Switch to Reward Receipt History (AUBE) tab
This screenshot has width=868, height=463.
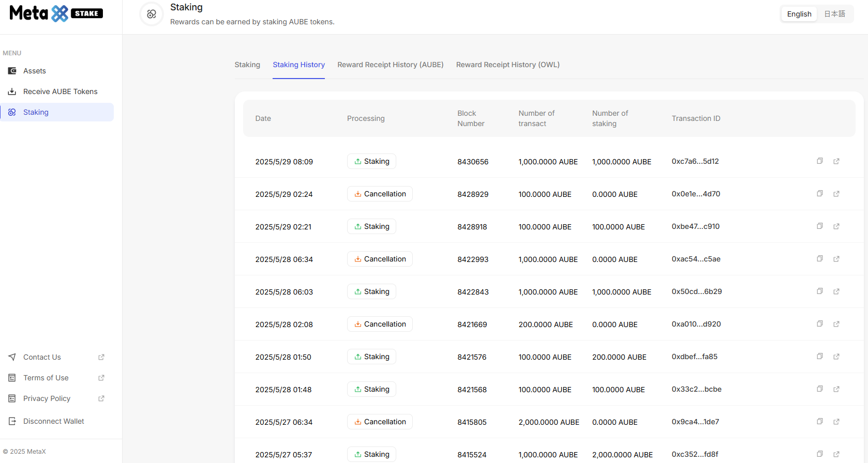point(390,65)
